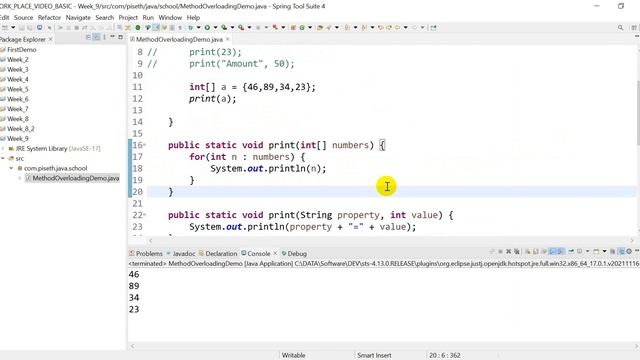This screenshot has width=640, height=360.
Task: Open the Project menu
Action: click(x=128, y=18)
